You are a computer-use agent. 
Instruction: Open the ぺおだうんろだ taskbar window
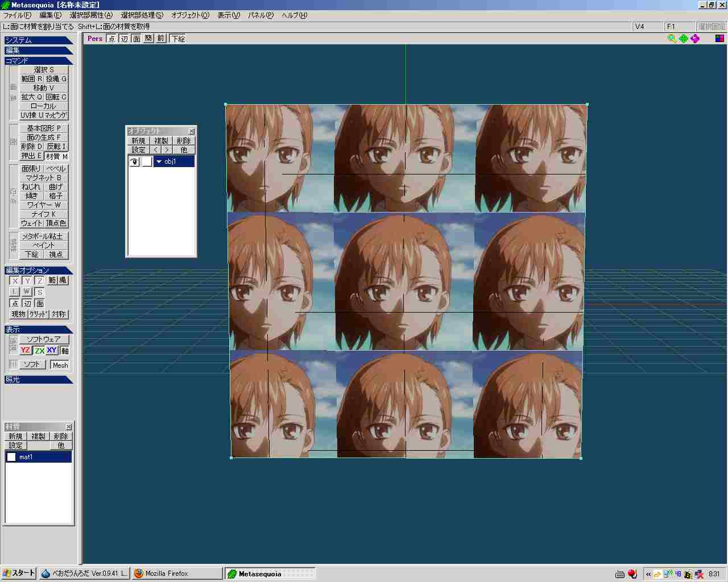click(x=84, y=573)
